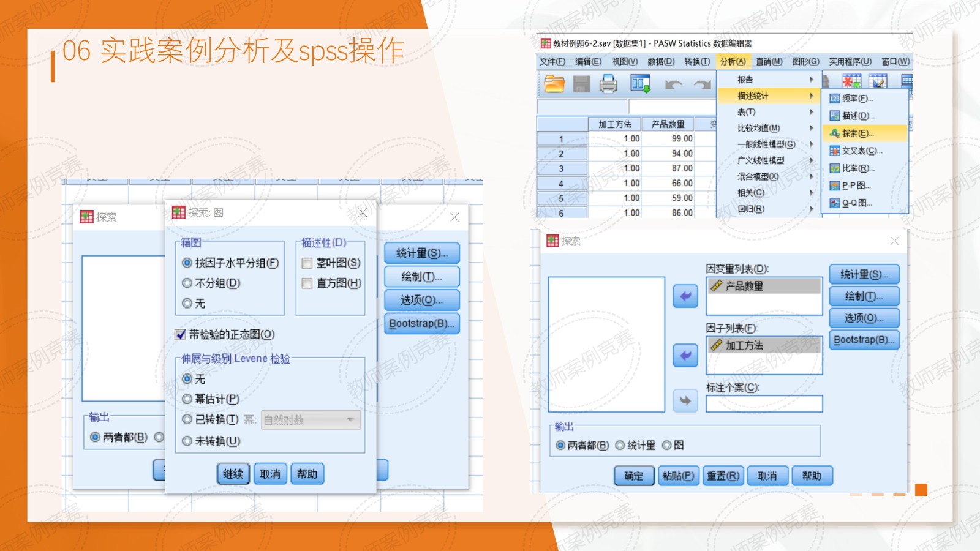
Task: Expand the 比较均值(M) submenu
Action: coord(759,128)
